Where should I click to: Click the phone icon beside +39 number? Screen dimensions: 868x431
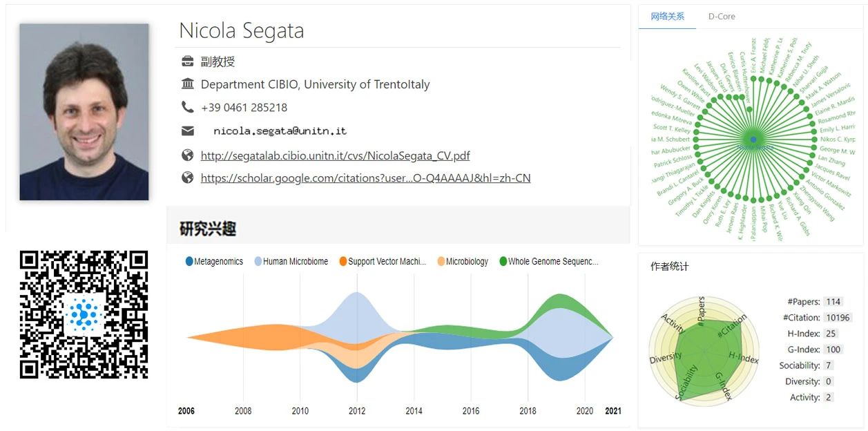click(187, 107)
